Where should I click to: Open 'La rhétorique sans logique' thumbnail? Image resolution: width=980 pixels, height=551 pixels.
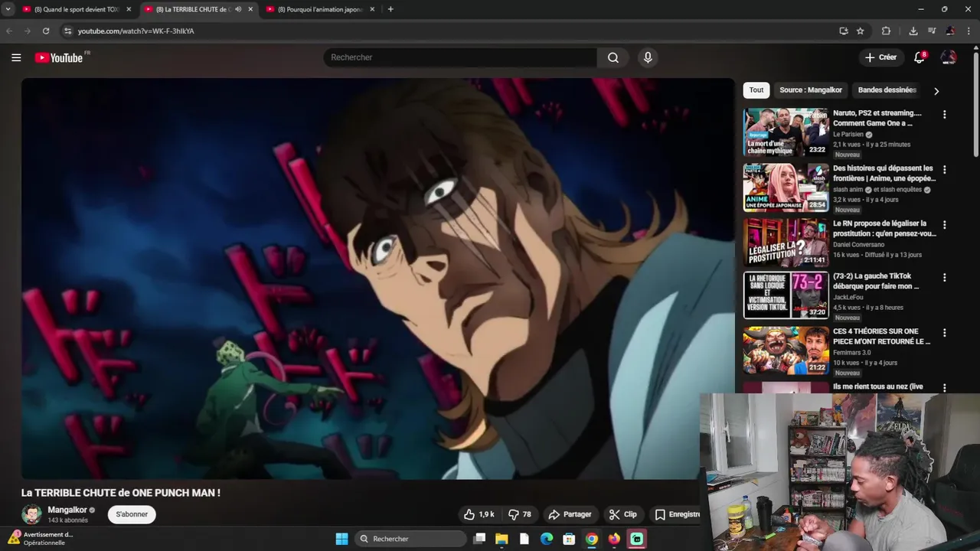pos(786,295)
